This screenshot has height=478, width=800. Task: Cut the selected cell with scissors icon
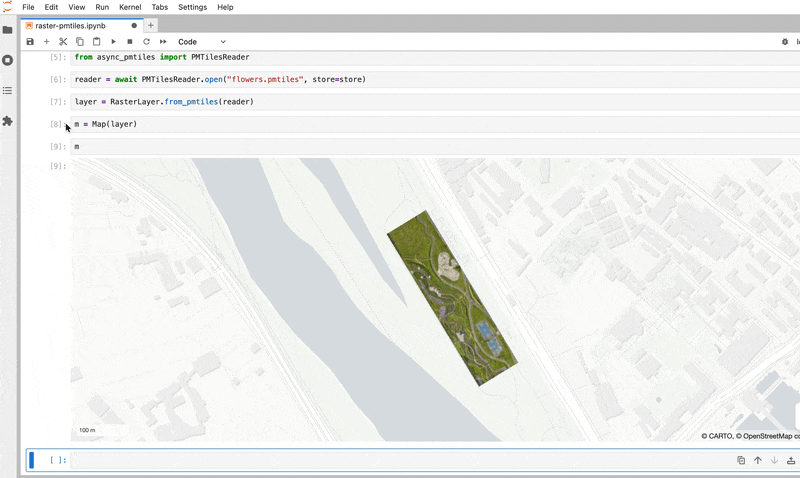click(63, 42)
